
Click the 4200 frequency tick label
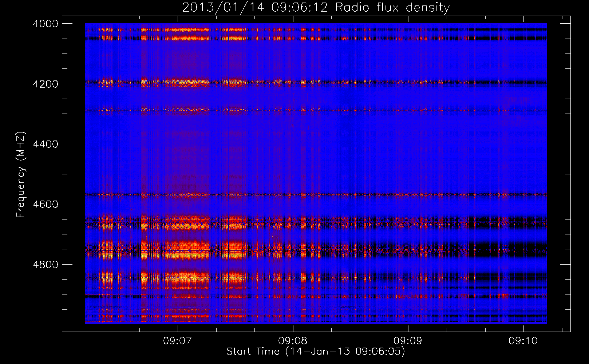[46, 84]
